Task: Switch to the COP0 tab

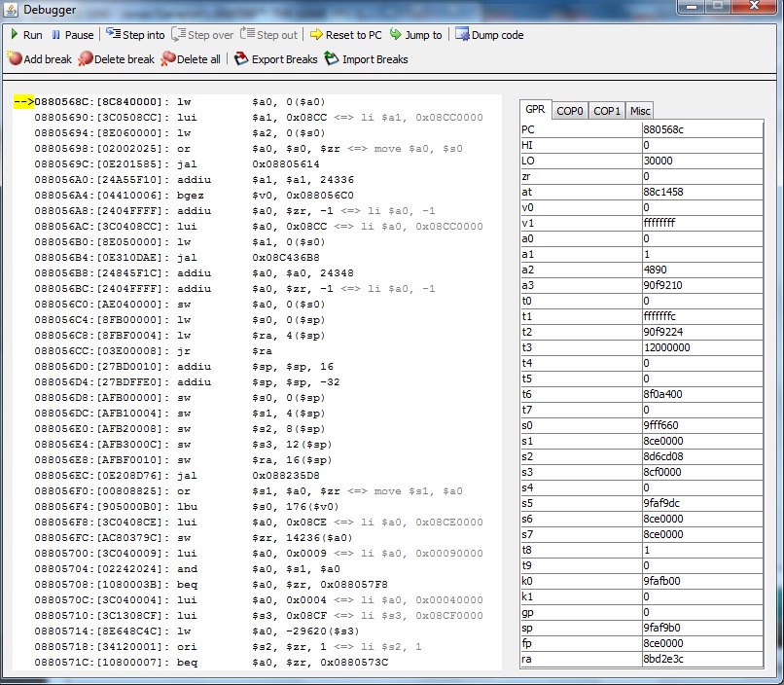Action: coord(570,111)
